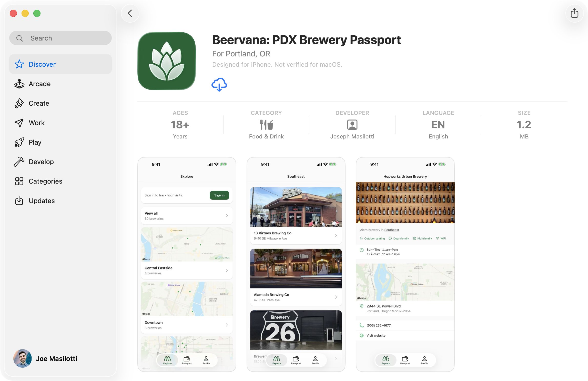
Task: Click the Updates download icon
Action: [19, 201]
